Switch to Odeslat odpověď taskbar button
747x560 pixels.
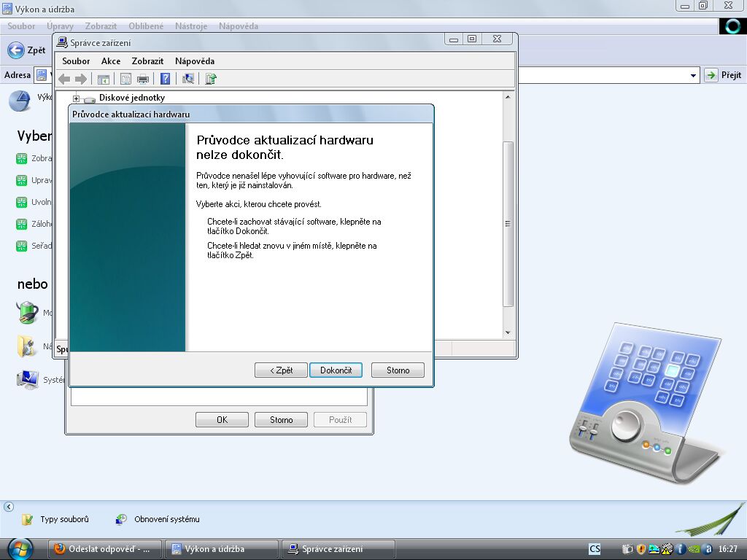pyautogui.click(x=105, y=549)
